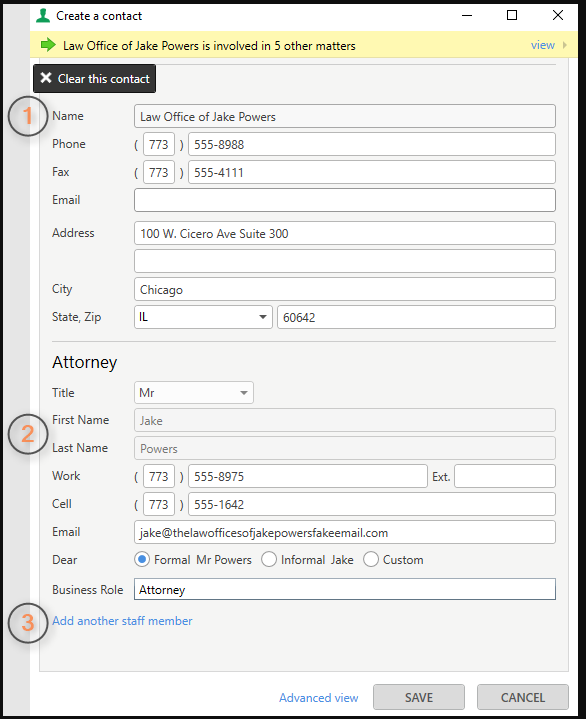Click the SAVE button
Screen dimensions: 586x719
click(419, 697)
